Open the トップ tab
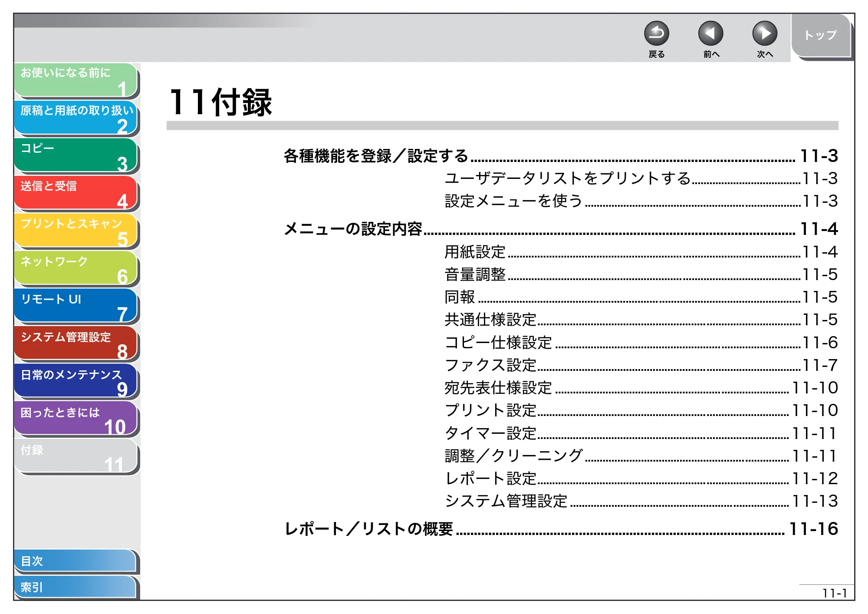 tap(821, 36)
